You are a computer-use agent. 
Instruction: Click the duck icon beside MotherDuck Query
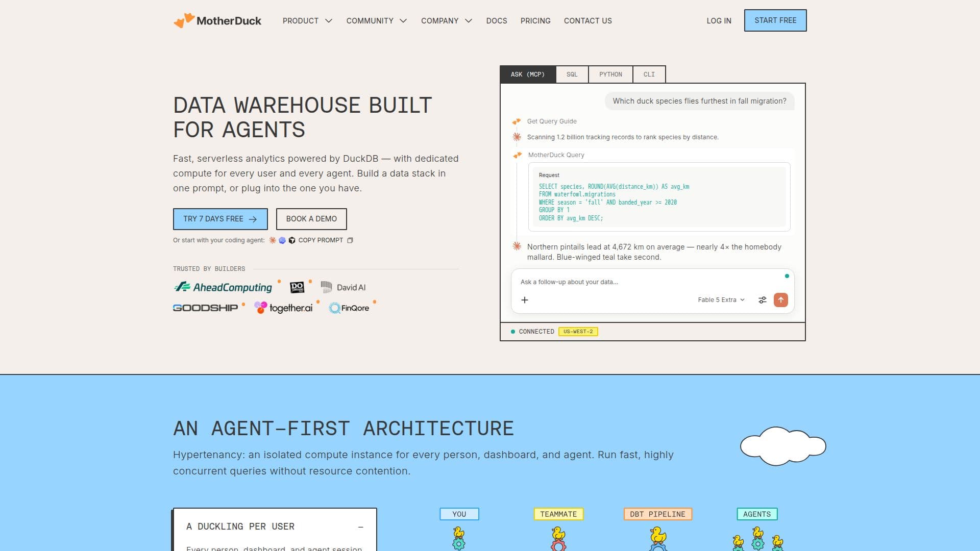pos(518,155)
